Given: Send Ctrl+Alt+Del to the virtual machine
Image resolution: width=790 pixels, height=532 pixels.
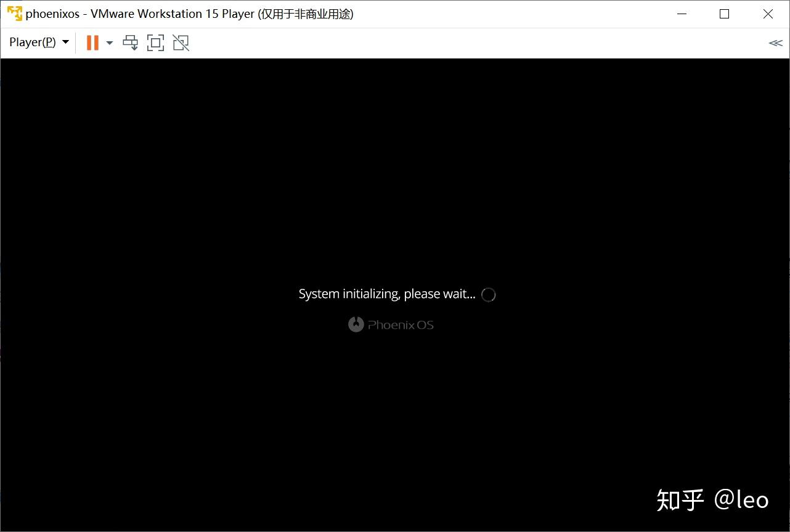Looking at the screenshot, I should pos(131,42).
